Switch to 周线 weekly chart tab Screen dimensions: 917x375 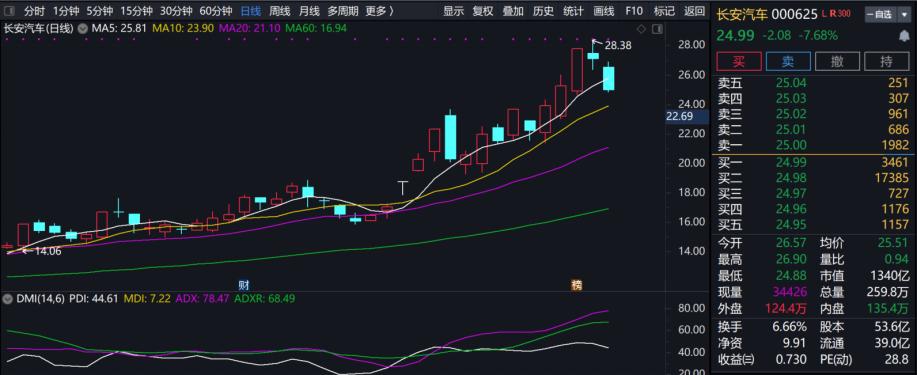point(280,11)
